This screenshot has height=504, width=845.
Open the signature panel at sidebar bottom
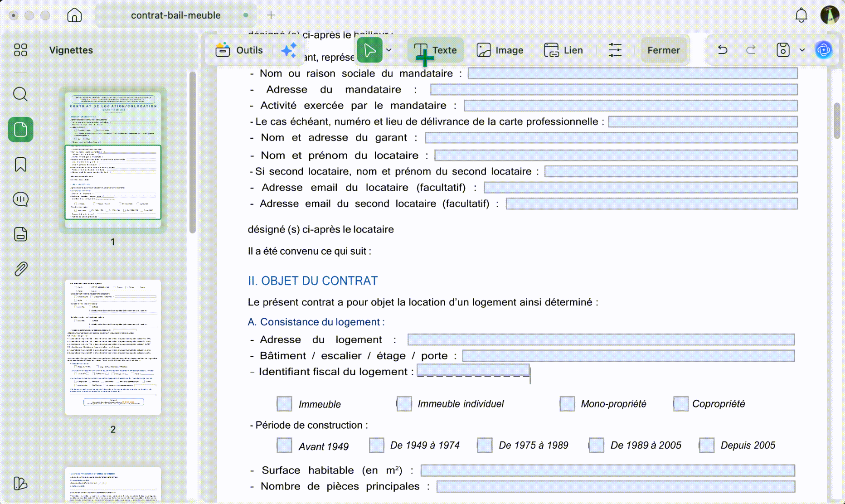[20, 484]
